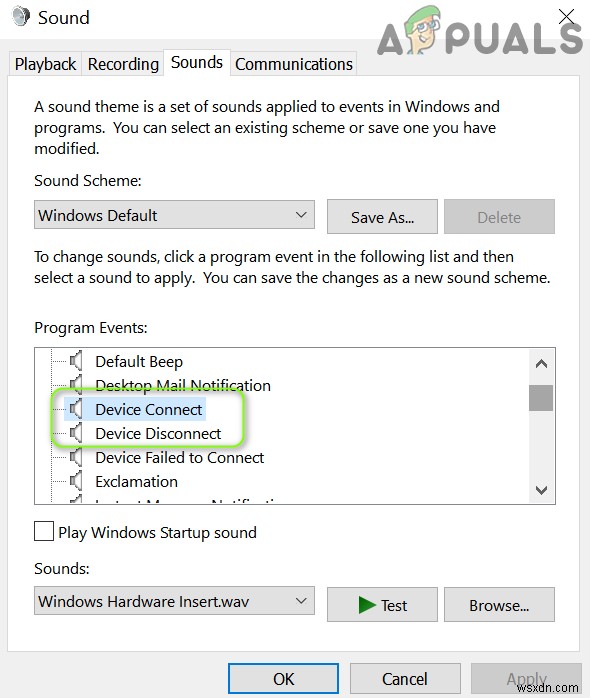Open the Sound Scheme dropdown

(x=174, y=215)
